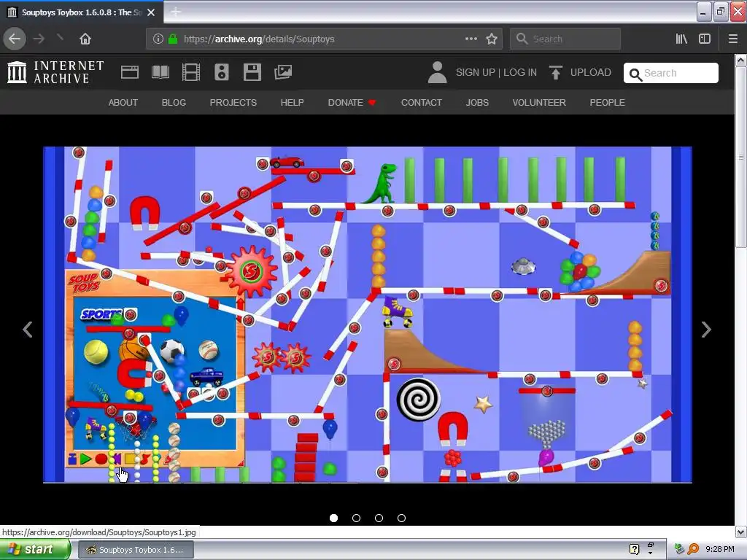Click the browser forward arrow

coord(39,39)
